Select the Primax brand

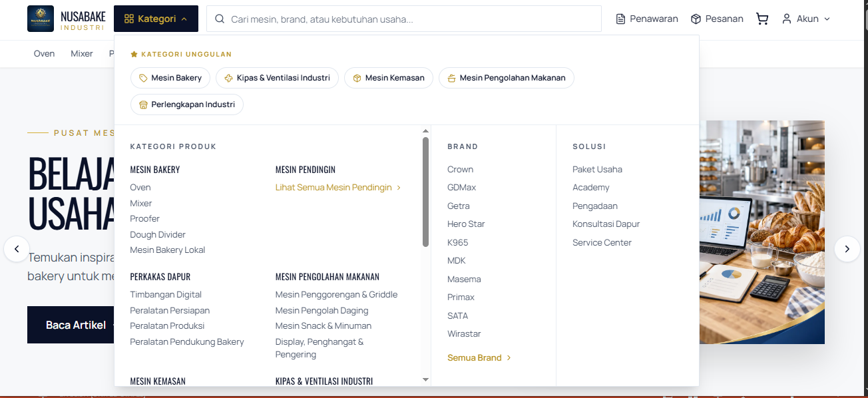click(x=461, y=298)
